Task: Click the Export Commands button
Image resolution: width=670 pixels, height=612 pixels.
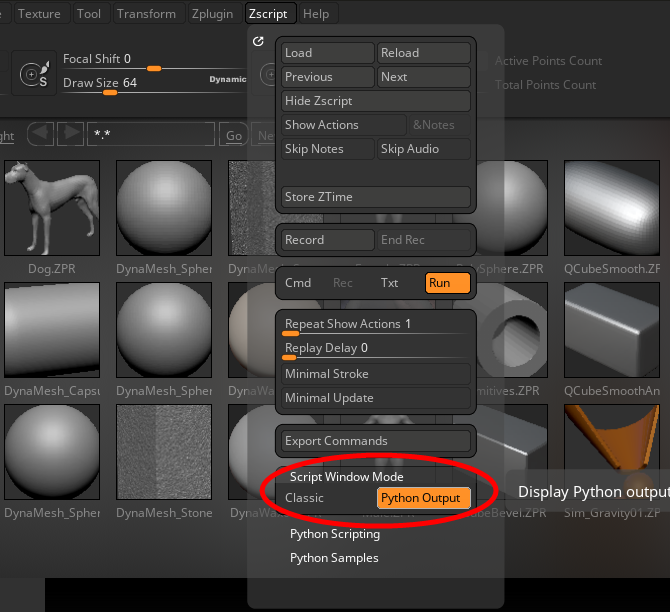Action: pos(375,441)
